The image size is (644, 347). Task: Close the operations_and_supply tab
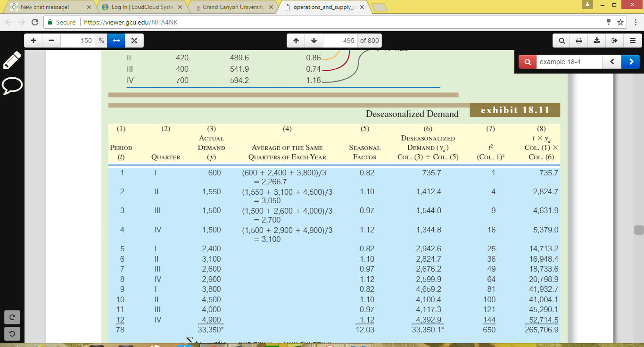[x=362, y=7]
